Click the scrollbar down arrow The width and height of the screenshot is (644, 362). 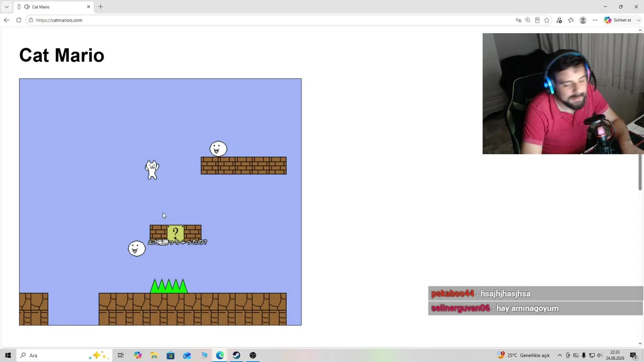pos(640,344)
